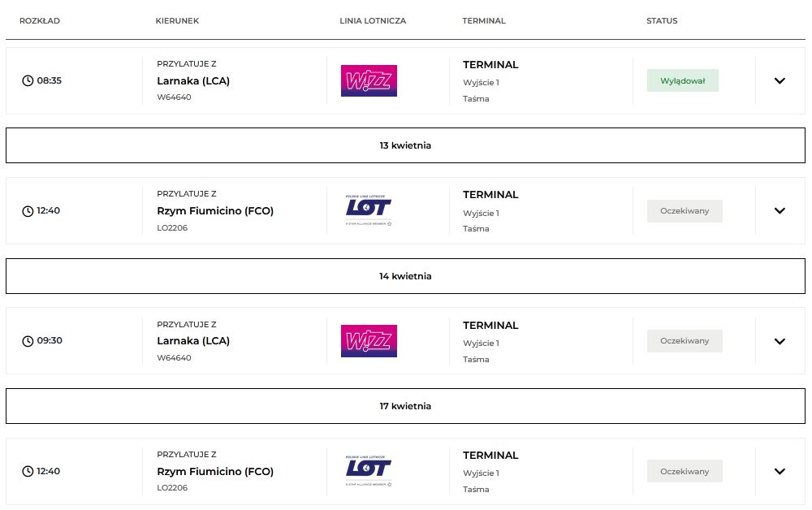The height and width of the screenshot is (510, 812).
Task: Click the ROZKŁAD column header
Action: point(40,21)
